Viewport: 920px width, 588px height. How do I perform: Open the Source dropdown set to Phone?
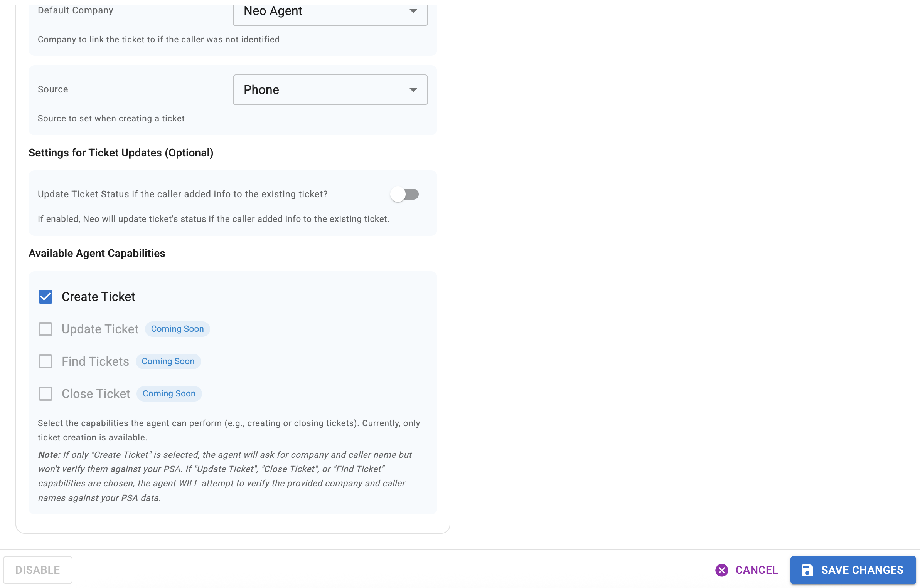330,90
